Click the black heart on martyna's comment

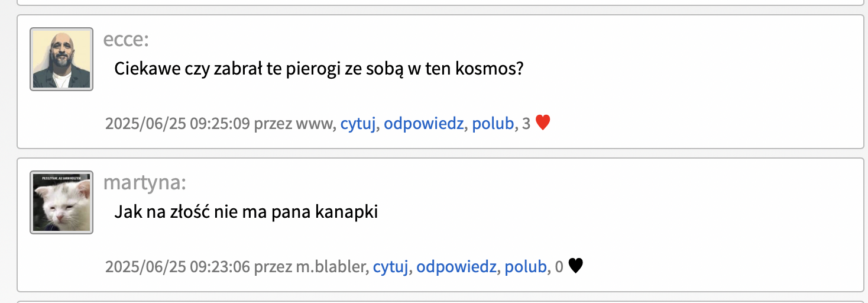click(575, 266)
